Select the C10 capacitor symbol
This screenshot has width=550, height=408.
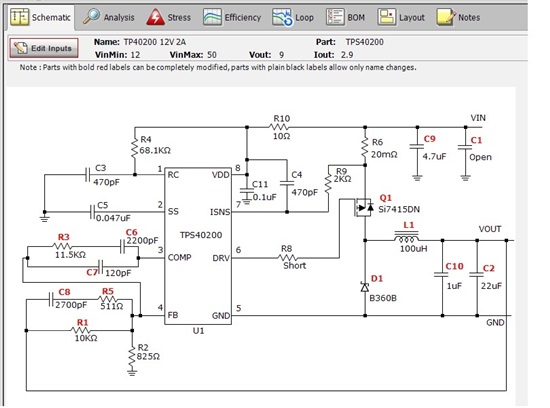pyautogui.click(x=442, y=275)
